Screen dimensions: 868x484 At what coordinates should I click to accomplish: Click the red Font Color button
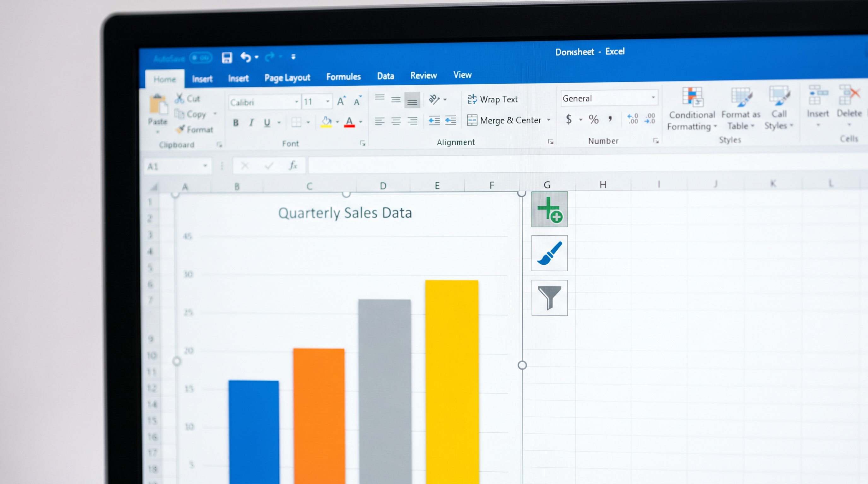349,122
